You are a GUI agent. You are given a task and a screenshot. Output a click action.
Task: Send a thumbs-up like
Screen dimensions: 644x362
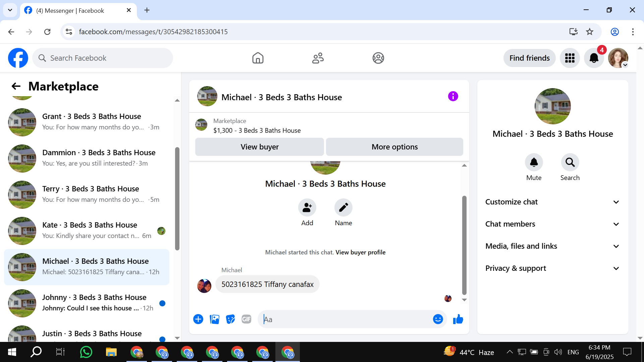(x=458, y=319)
